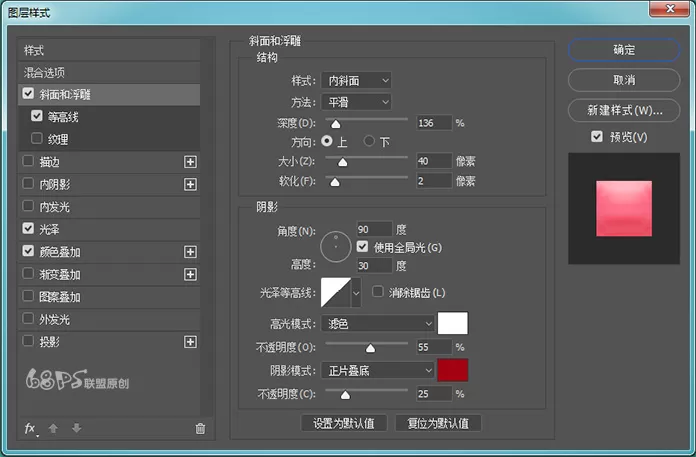
Task: Click 新建样式(W)... button
Action: [624, 110]
